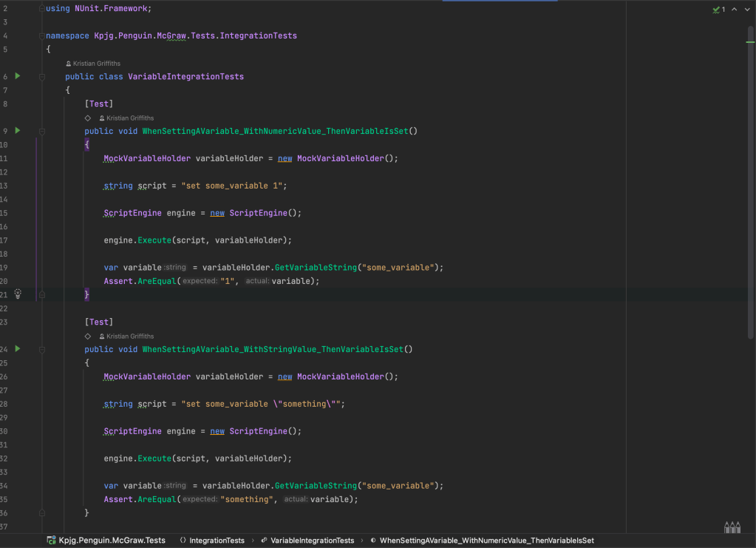Image resolution: width=756 pixels, height=548 pixels.
Task: Click Kristian Griffiths author hint above class
Action: click(96, 64)
